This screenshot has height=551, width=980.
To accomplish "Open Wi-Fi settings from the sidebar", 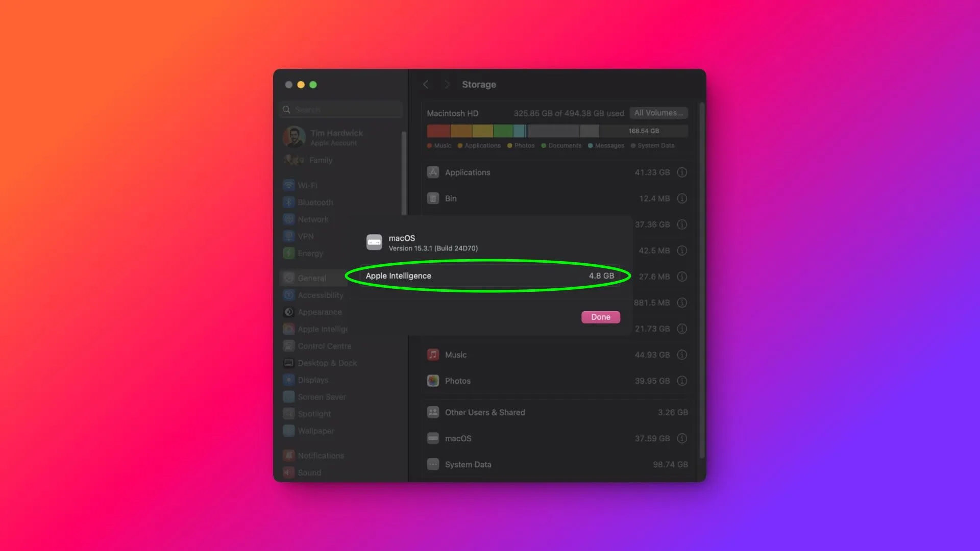I will tap(289, 185).
